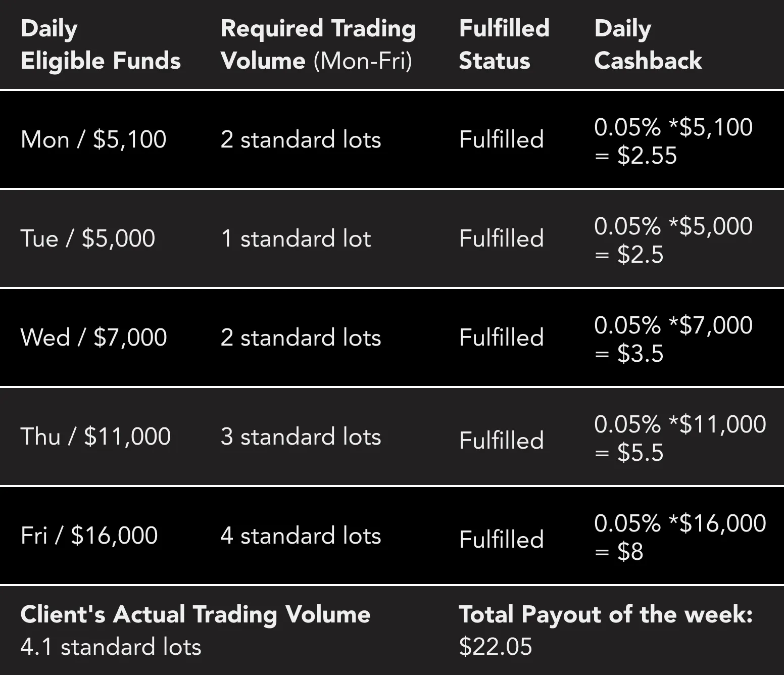Click the 1 standard lot cell

point(296,238)
